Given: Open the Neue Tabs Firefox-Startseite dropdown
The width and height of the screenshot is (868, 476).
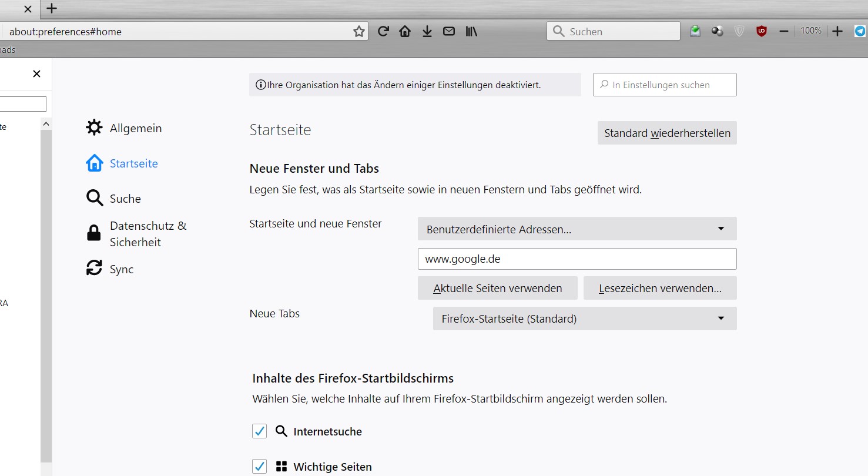Looking at the screenshot, I should [584, 319].
